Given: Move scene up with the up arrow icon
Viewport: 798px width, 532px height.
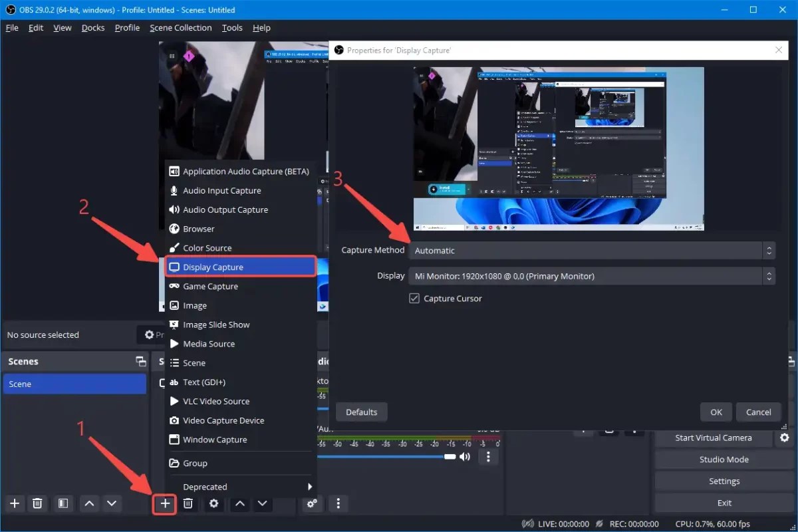Looking at the screenshot, I should tap(89, 503).
